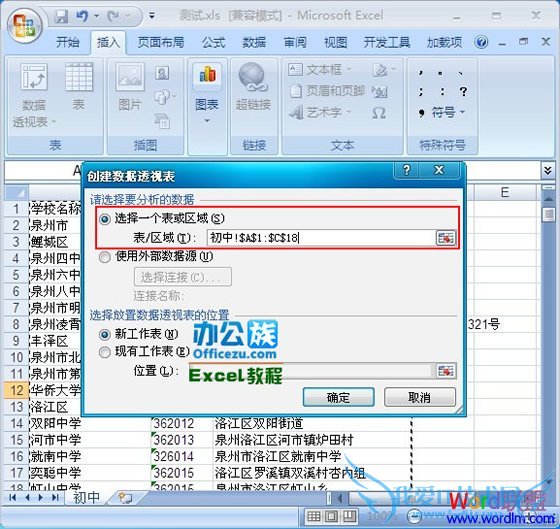Undo the last action in the toolbar
Image resolution: width=560 pixels, height=529 pixels.
coord(82,16)
